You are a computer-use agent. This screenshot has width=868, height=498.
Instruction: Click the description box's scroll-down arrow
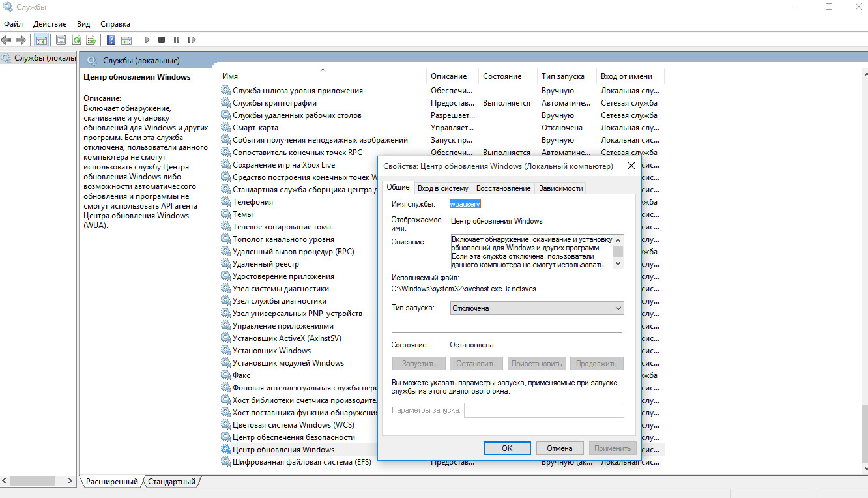(618, 263)
